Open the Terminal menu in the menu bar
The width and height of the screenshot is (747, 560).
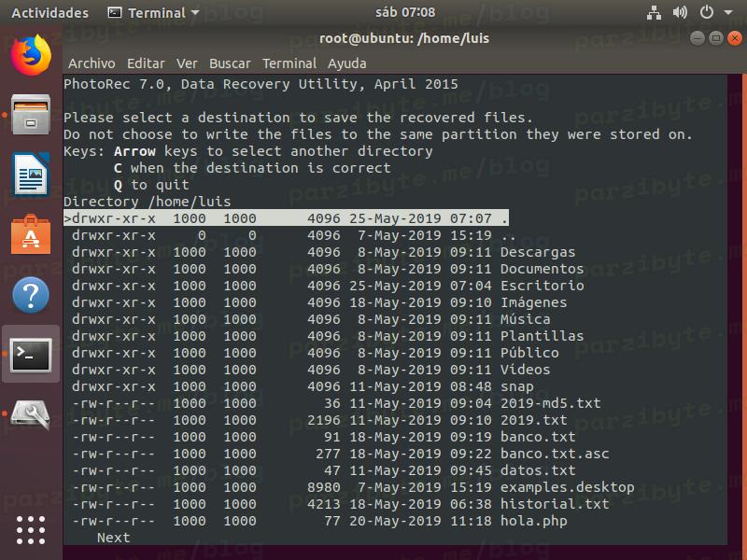point(289,63)
